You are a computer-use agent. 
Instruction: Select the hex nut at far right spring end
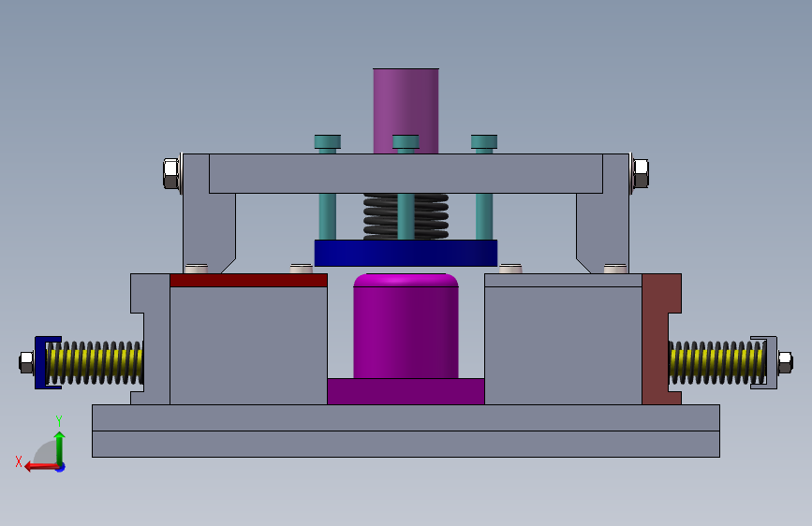[785, 362]
